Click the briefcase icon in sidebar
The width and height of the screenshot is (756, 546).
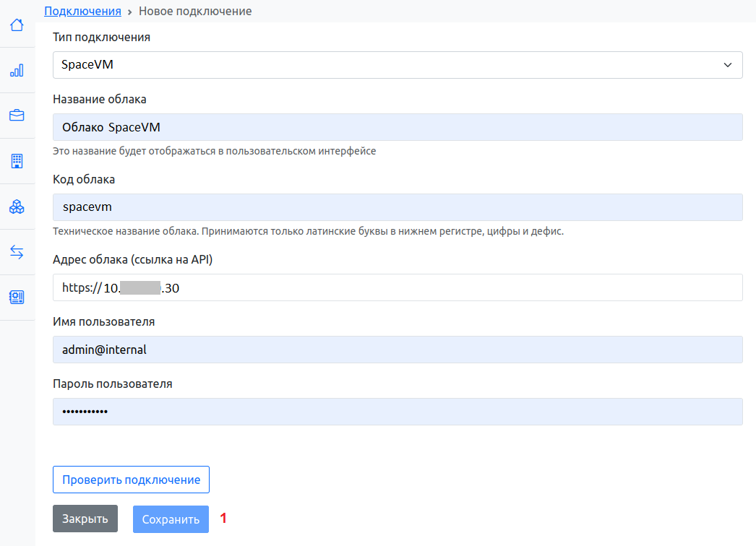click(x=17, y=116)
